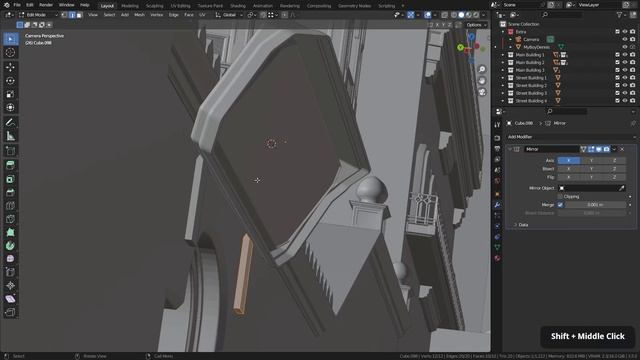The image size is (640, 360).
Task: Open the Render menu
Action: coord(46,5)
